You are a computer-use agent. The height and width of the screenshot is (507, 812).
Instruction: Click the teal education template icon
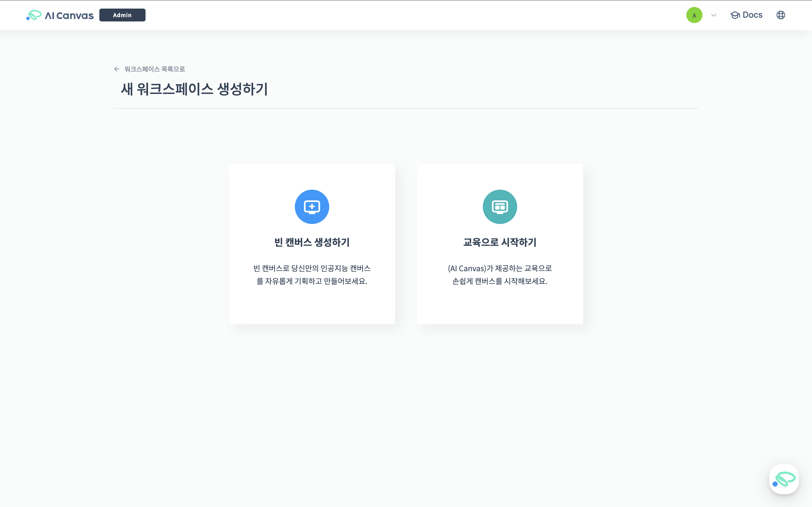click(x=500, y=207)
